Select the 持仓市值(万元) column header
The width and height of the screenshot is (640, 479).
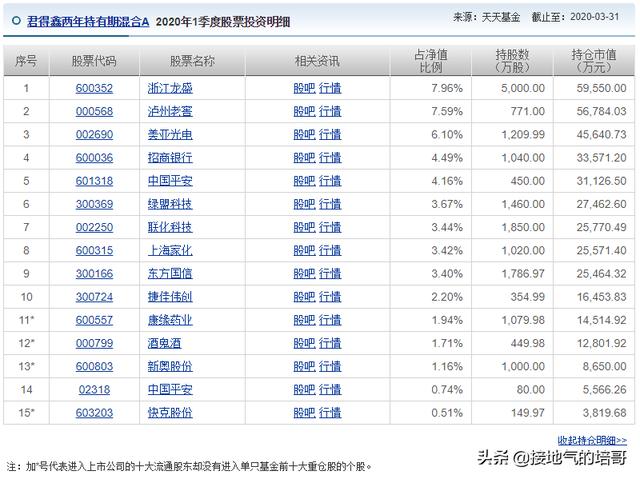594,61
